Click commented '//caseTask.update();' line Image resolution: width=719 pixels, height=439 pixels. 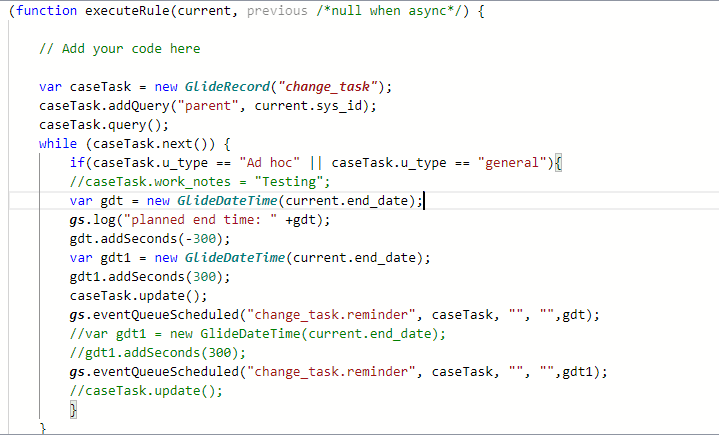click(146, 391)
